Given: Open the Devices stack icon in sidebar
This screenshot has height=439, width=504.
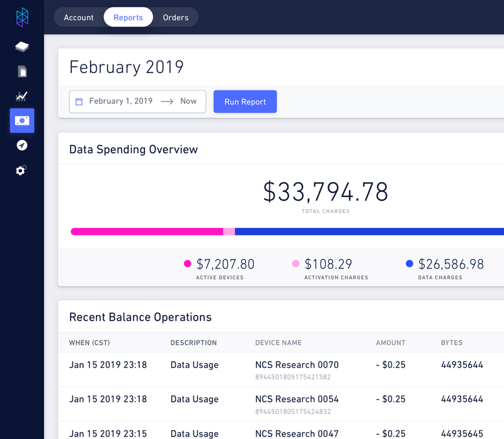Looking at the screenshot, I should pos(21,46).
